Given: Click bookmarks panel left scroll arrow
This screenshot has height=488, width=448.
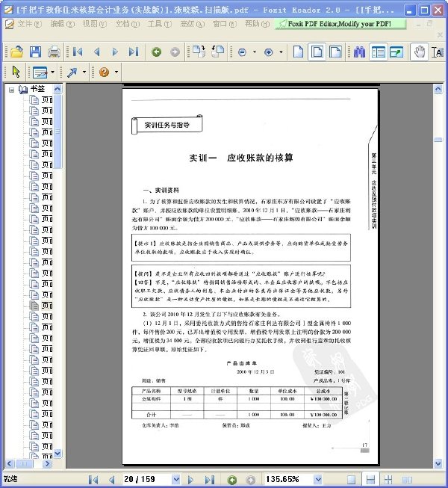Looking at the screenshot, I should click(x=9, y=464).
